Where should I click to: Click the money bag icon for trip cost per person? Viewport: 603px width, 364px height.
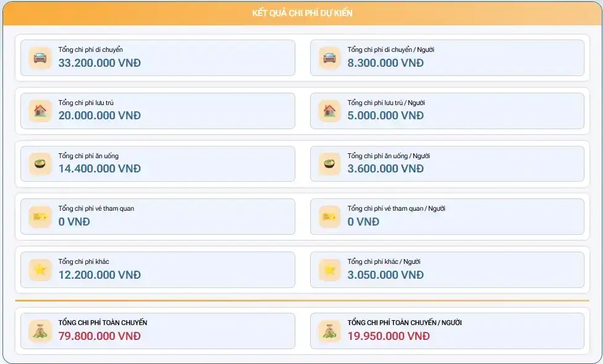[329, 331]
